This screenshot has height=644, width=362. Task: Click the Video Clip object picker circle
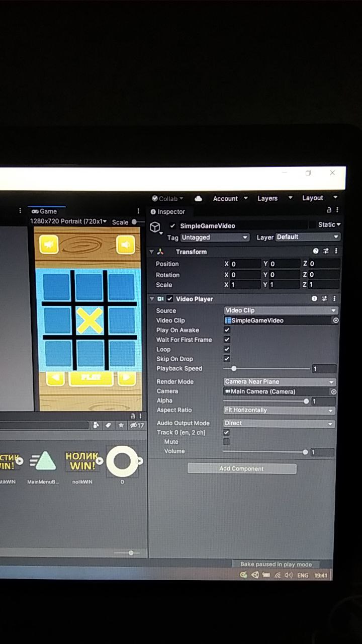tap(336, 320)
